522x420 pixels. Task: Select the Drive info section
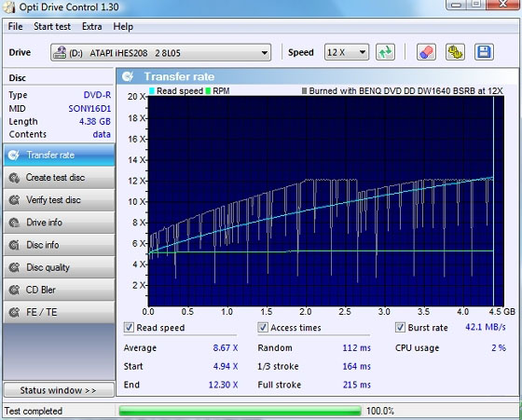[x=59, y=223]
